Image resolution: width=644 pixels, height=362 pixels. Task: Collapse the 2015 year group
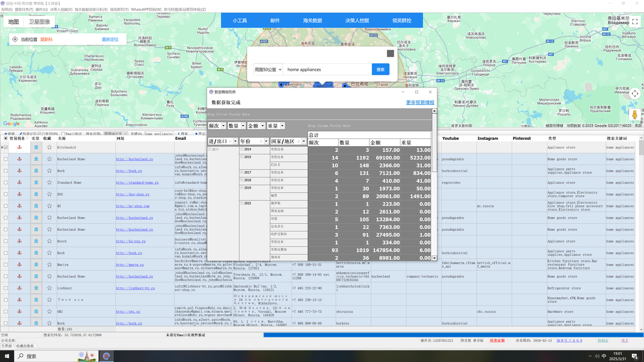coord(242,157)
